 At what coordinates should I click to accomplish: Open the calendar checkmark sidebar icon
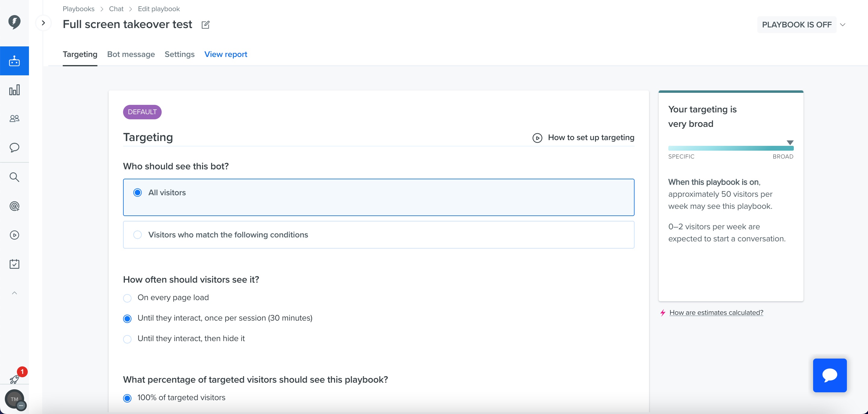tap(14, 264)
